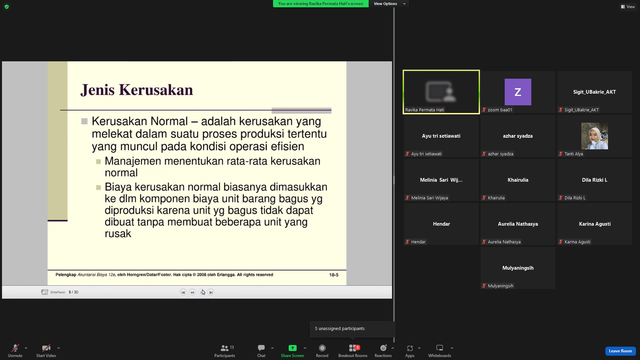The height and width of the screenshot is (360, 640).
Task: Expand audio options arrow beside Unmute
Action: tap(26, 348)
